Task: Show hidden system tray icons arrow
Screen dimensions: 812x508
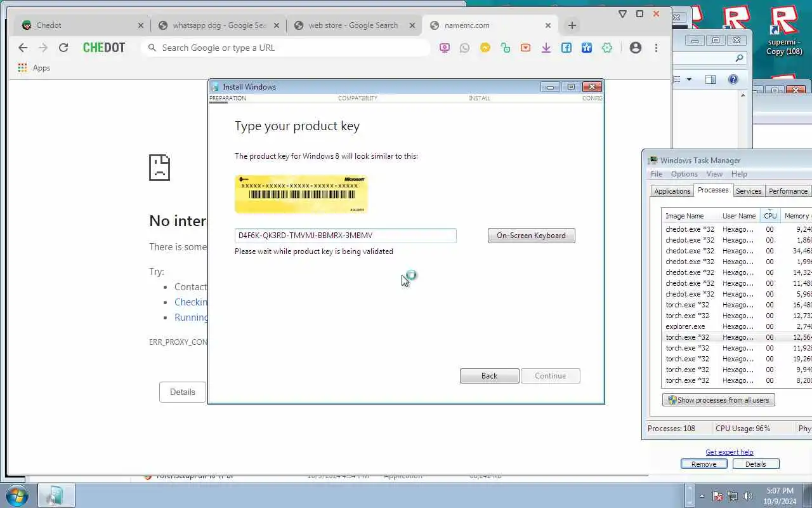Action: pos(702,496)
